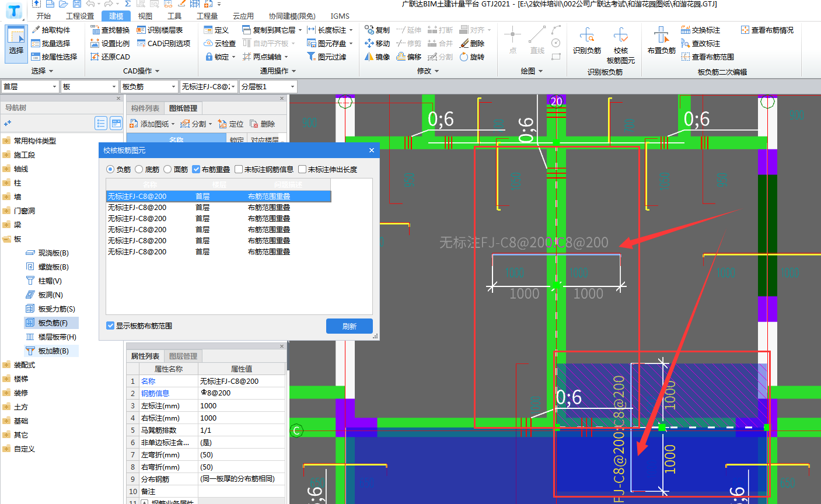Click the save icon in quick access bar
Viewport: 821px width, 504px height.
point(77,3)
